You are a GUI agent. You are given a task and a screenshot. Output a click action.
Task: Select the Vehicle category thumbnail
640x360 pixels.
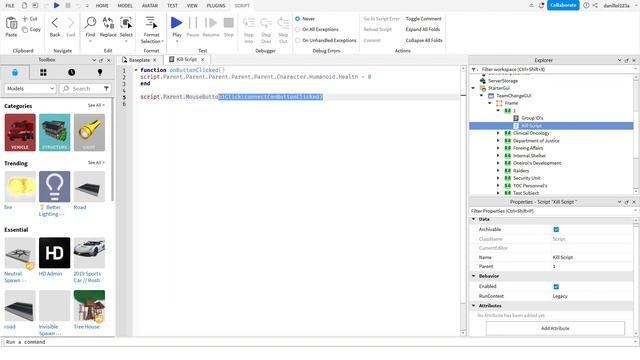point(20,132)
